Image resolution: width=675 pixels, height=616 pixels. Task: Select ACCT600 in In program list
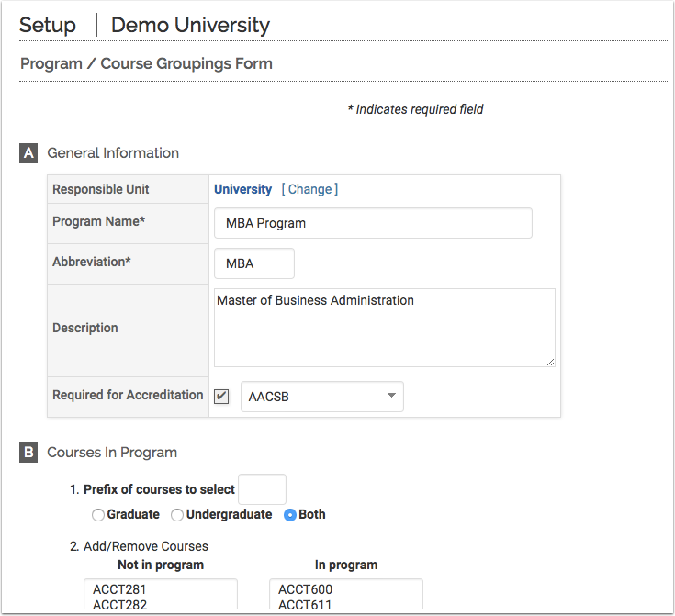(x=305, y=589)
